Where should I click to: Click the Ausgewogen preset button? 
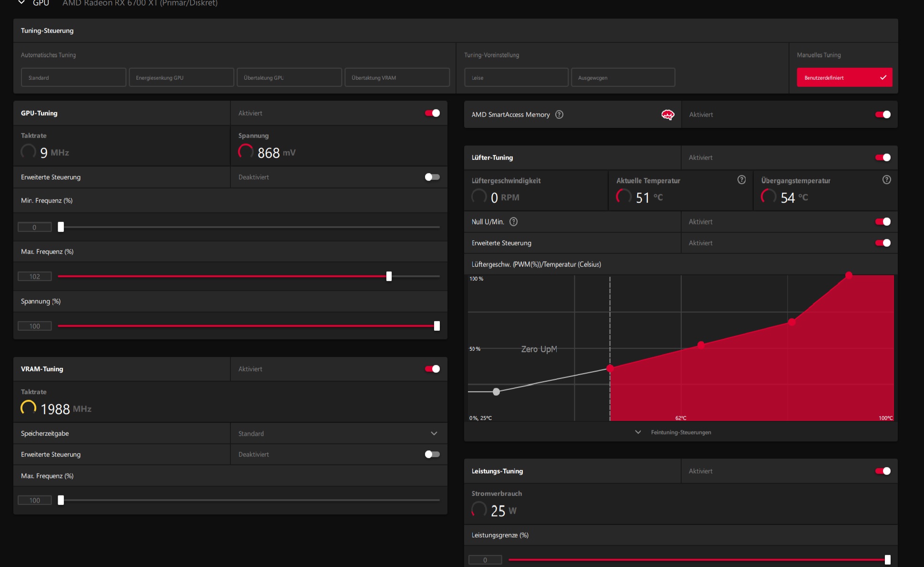tap(623, 77)
